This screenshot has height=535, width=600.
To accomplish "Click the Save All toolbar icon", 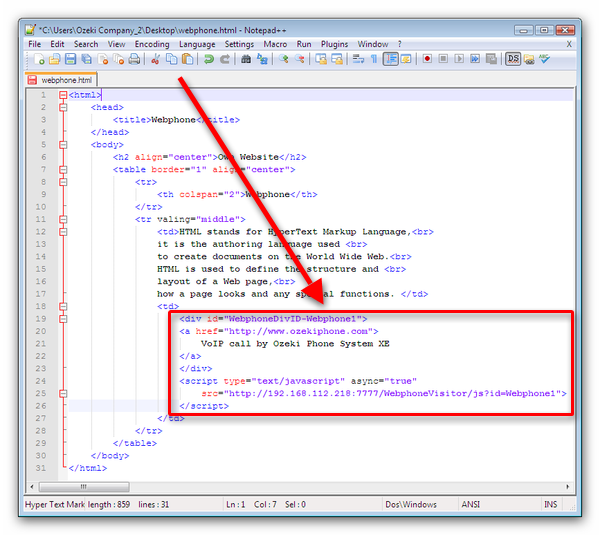I will coord(87,59).
